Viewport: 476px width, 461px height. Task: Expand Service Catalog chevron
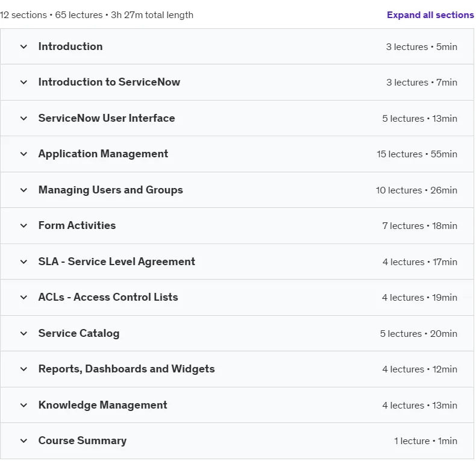pos(23,333)
